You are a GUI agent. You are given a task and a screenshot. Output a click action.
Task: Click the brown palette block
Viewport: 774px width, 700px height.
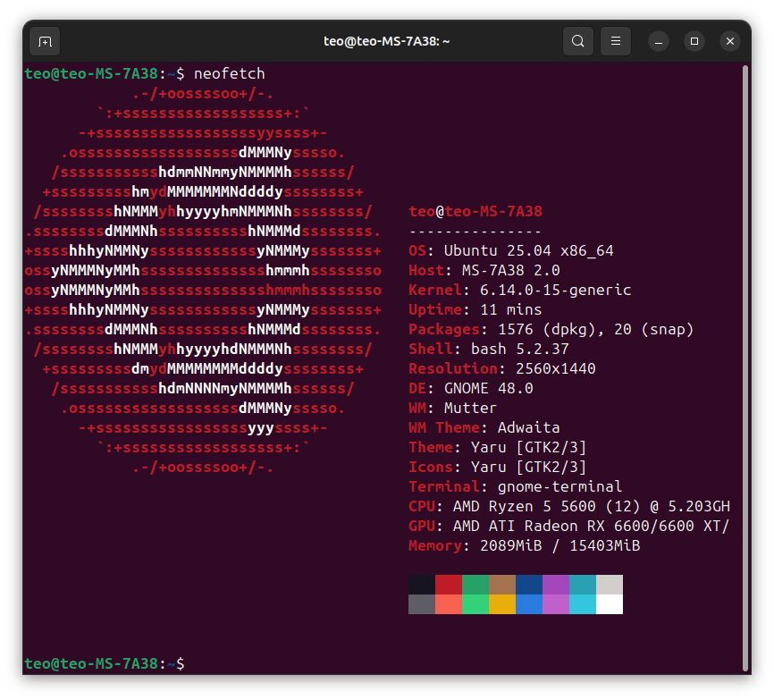pos(502,585)
